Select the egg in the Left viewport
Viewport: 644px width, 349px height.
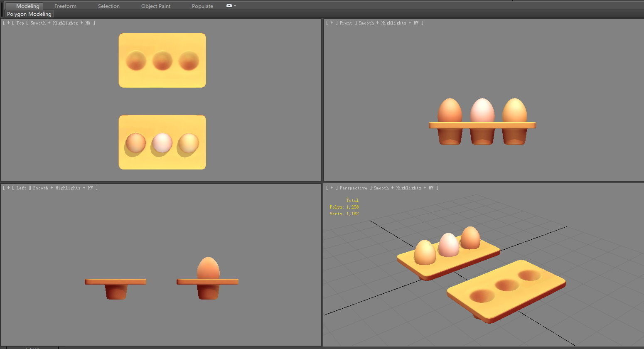tap(208, 268)
